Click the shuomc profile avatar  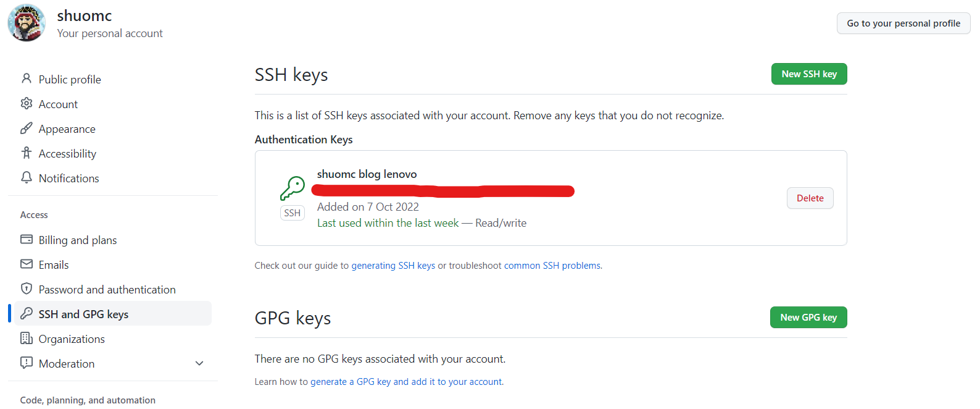pos(27,23)
